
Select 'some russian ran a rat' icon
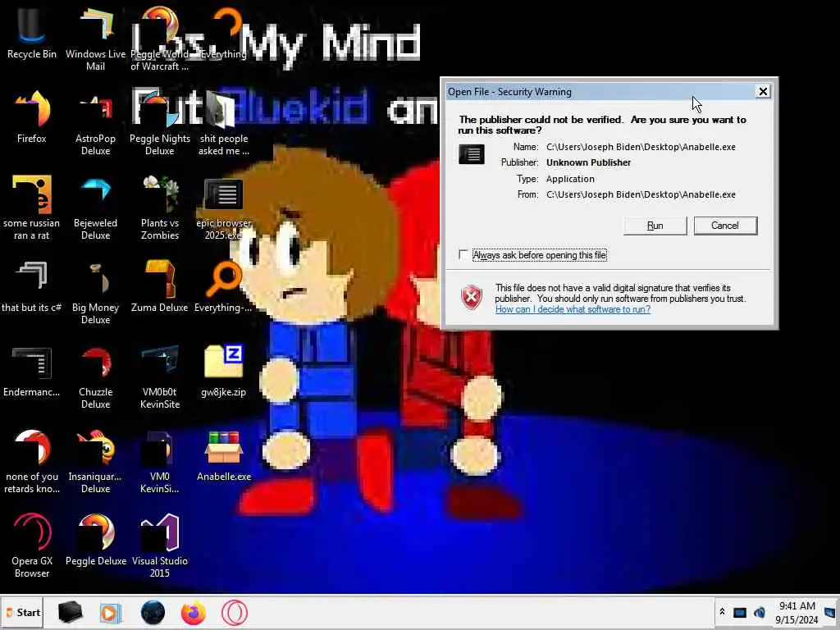click(x=32, y=208)
